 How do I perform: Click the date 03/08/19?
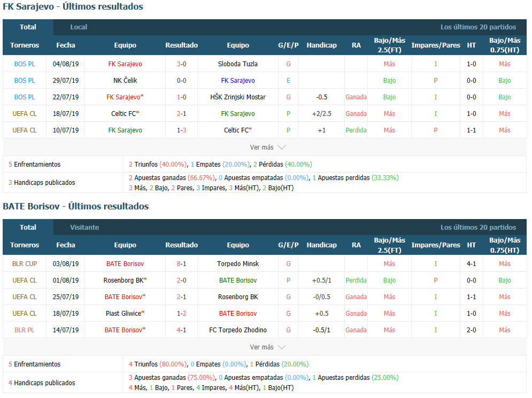[66, 264]
